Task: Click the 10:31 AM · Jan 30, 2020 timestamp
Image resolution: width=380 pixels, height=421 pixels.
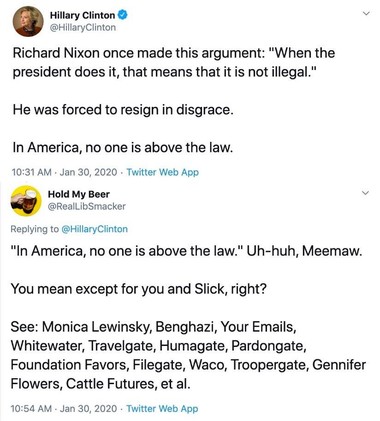Action: [64, 172]
